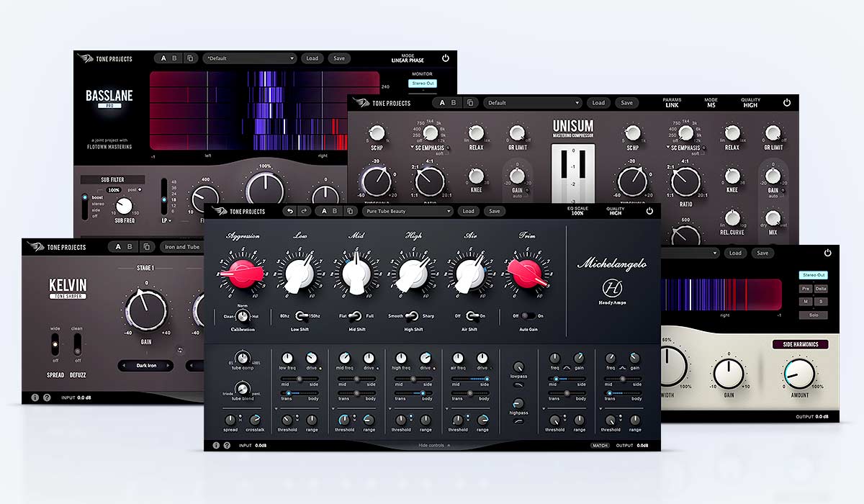Click the red Aggression knob in Michelangelo

pyautogui.click(x=241, y=273)
